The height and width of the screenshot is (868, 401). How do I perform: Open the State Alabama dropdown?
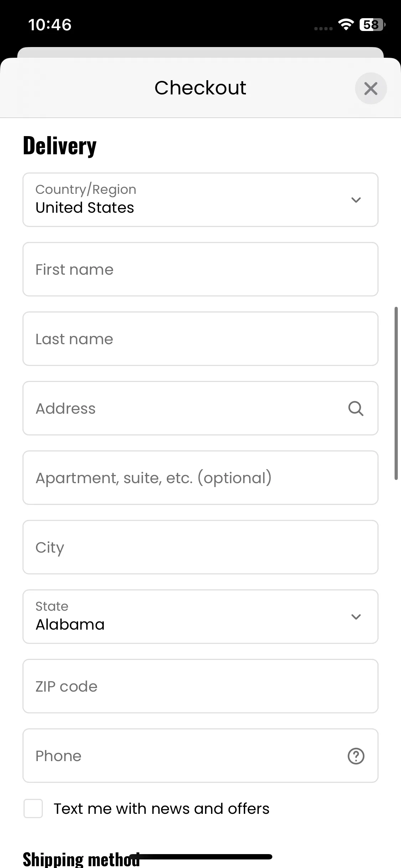click(x=200, y=617)
